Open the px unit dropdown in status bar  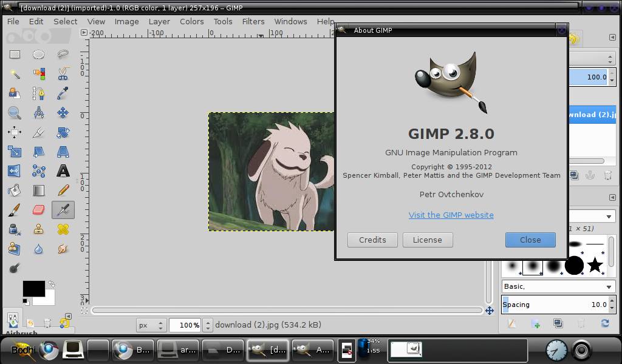coord(151,325)
